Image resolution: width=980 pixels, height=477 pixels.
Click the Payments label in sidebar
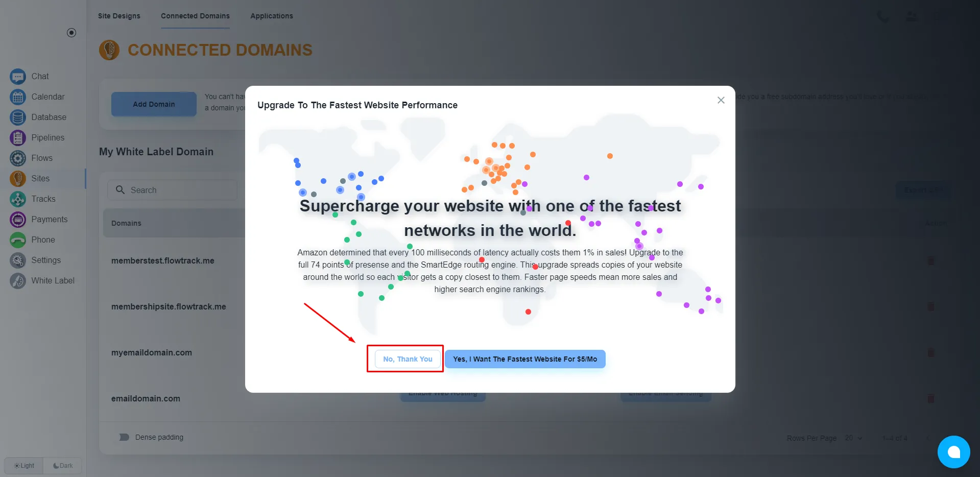point(50,219)
